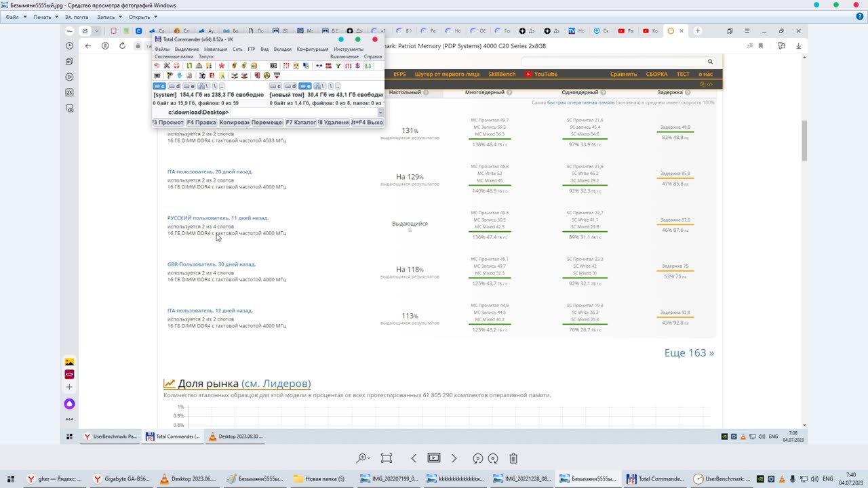The height and width of the screenshot is (488, 868).
Task: Open Выделение menu in Total Commander
Action: tap(186, 49)
